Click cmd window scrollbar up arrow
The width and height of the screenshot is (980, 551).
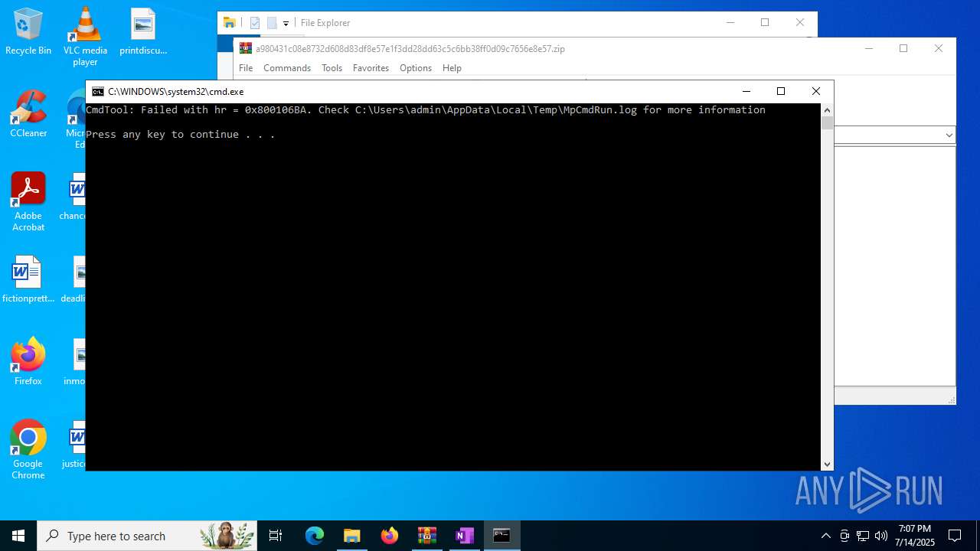point(827,110)
